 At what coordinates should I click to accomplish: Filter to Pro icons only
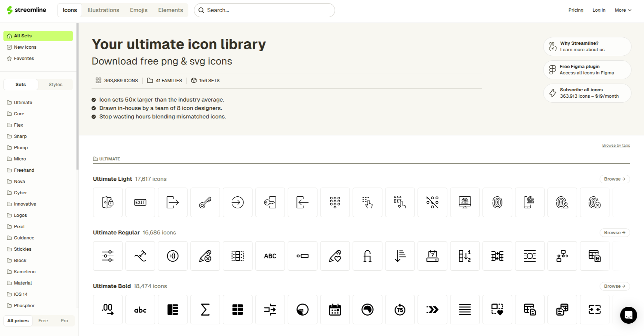click(64, 321)
